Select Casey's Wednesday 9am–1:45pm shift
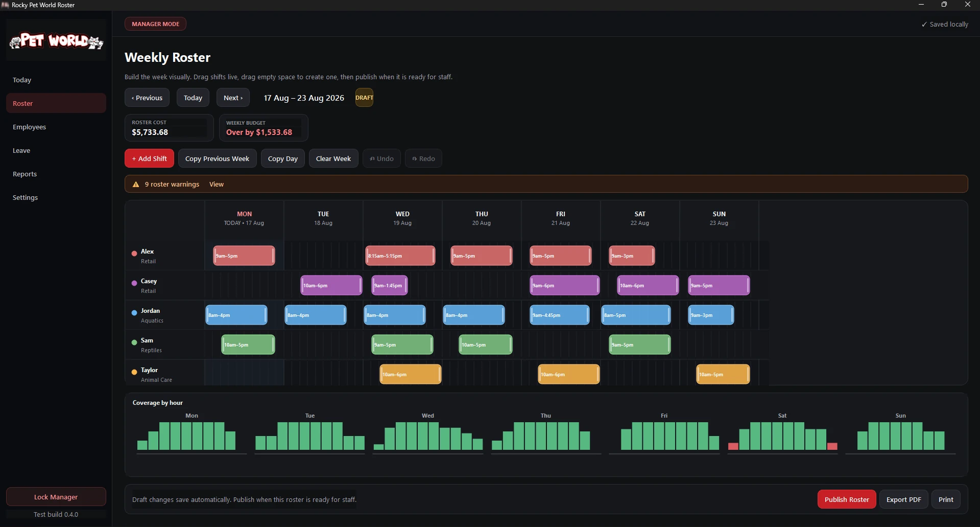Viewport: 980px width, 527px height. [x=390, y=285]
